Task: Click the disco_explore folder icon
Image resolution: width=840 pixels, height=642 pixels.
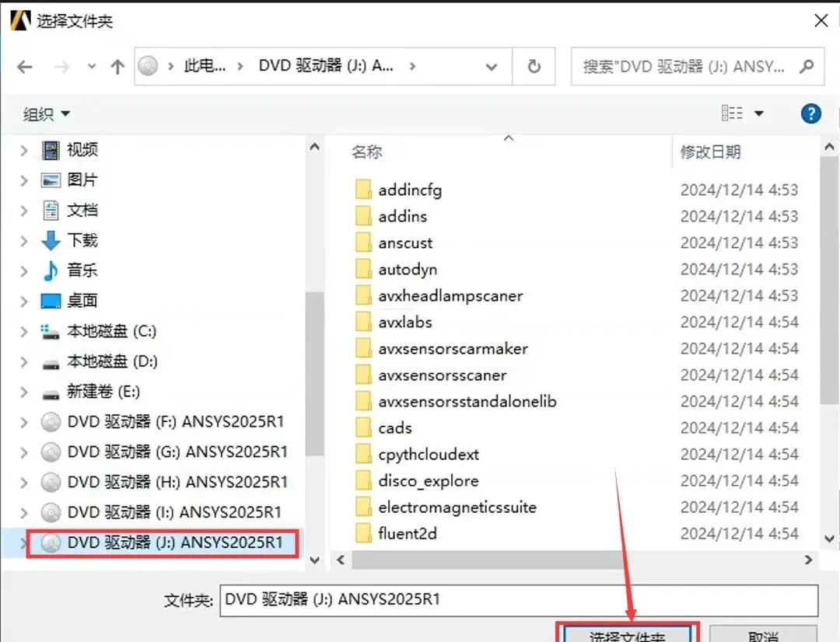Action: tap(363, 480)
